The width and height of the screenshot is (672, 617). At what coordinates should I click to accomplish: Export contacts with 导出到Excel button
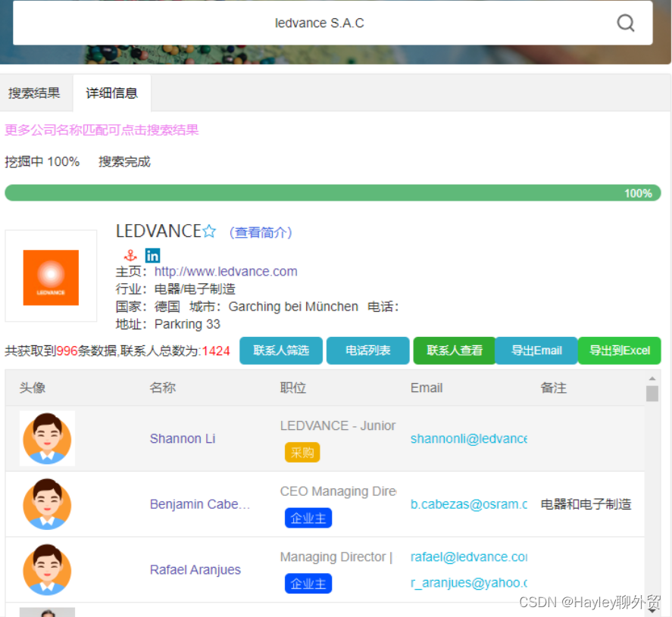(620, 351)
